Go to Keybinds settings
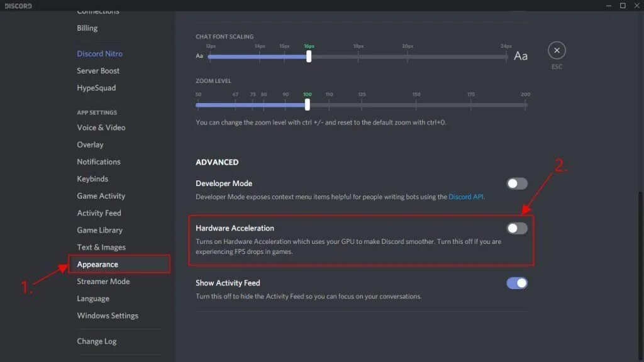The height and width of the screenshot is (362, 644). (92, 179)
